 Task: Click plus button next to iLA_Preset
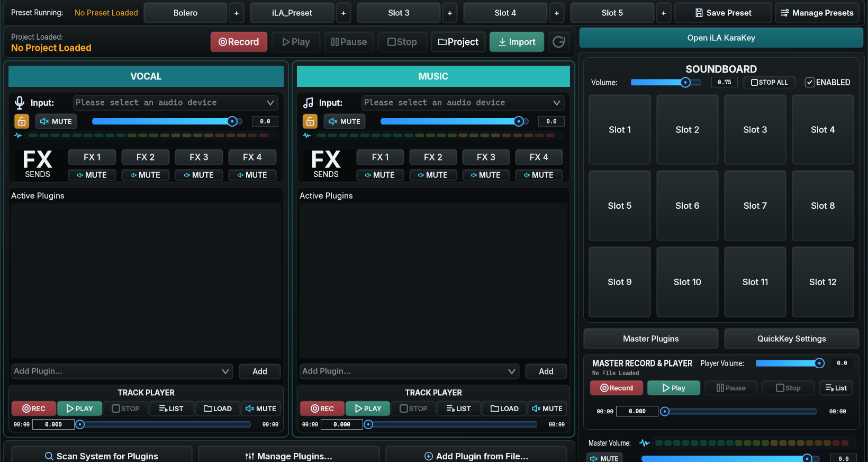pos(343,13)
